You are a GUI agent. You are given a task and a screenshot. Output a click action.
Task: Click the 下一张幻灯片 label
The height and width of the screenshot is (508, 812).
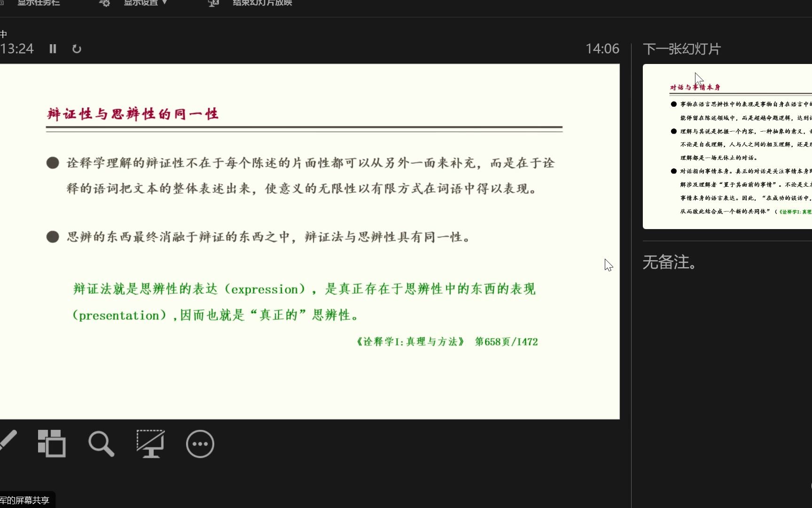coord(682,49)
